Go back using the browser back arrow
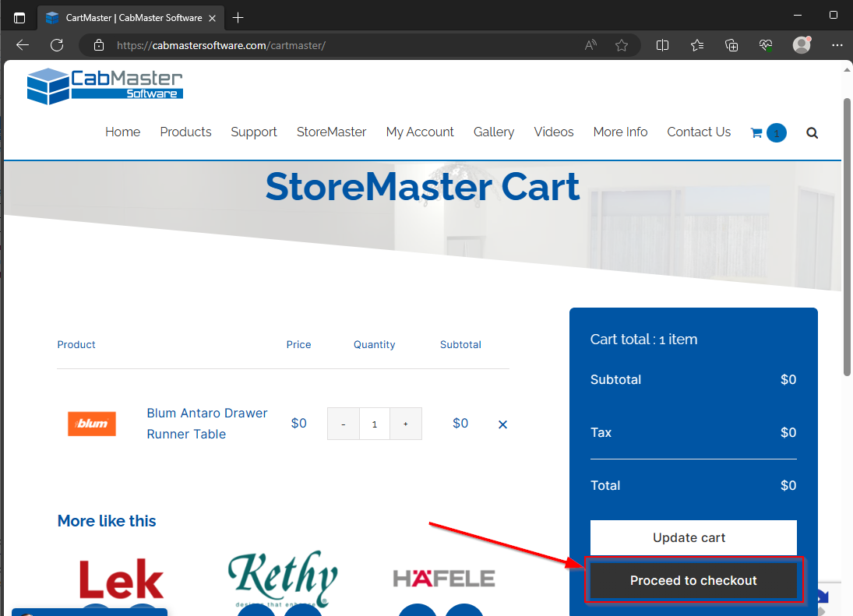This screenshot has height=616, width=853. (x=23, y=45)
